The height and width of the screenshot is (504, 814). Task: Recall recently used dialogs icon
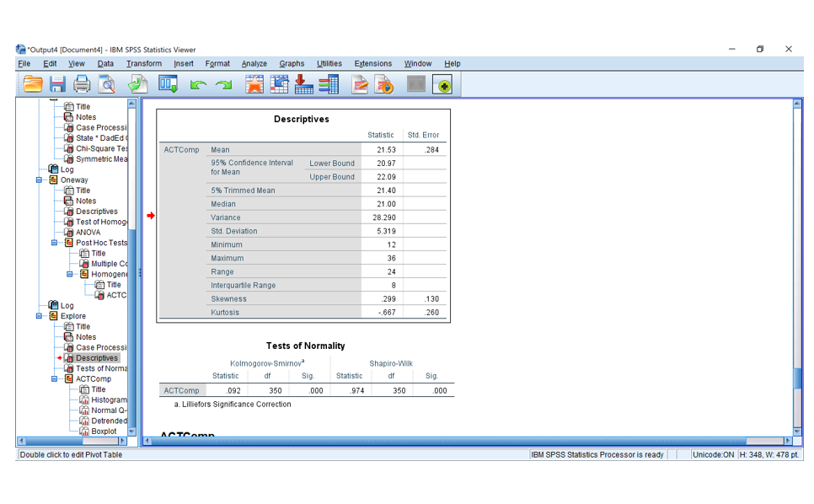pyautogui.click(x=169, y=84)
